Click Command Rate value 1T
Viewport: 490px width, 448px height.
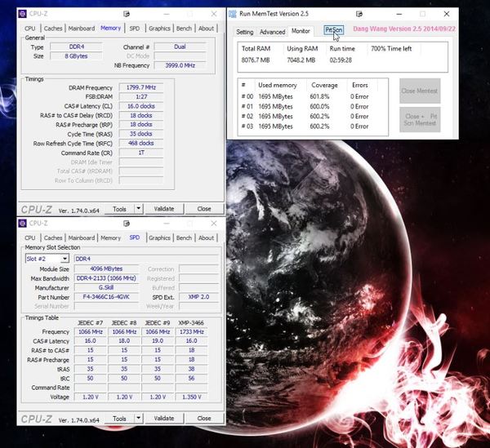[141, 153]
